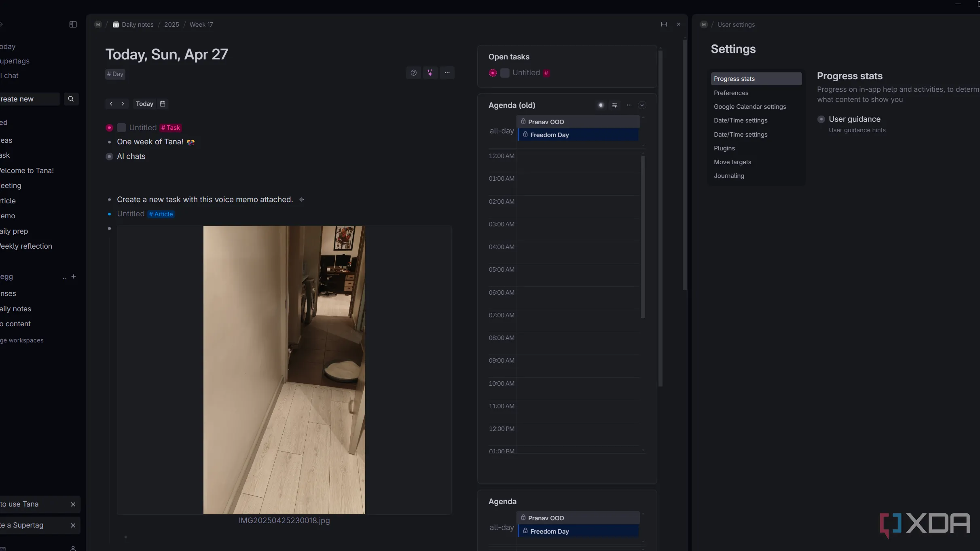Open Agenda (old) filter options icon
Image resolution: width=980 pixels, height=551 pixels.
pyautogui.click(x=614, y=105)
